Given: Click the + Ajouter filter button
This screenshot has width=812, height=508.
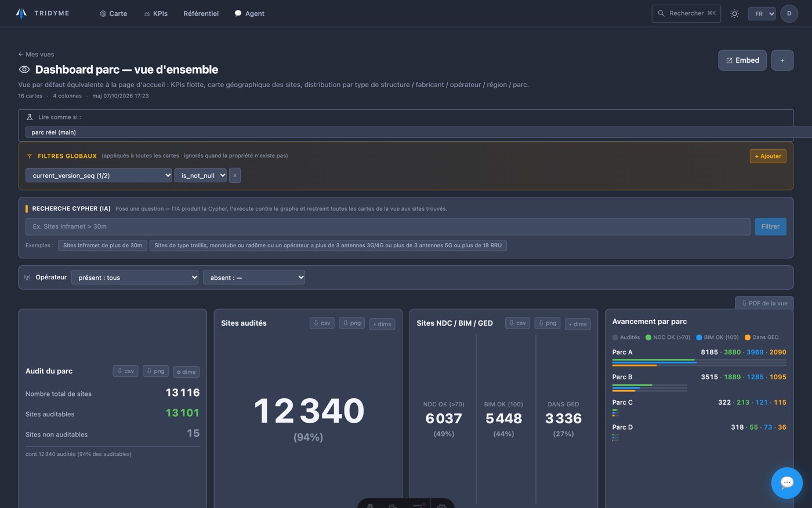Looking at the screenshot, I should point(768,156).
